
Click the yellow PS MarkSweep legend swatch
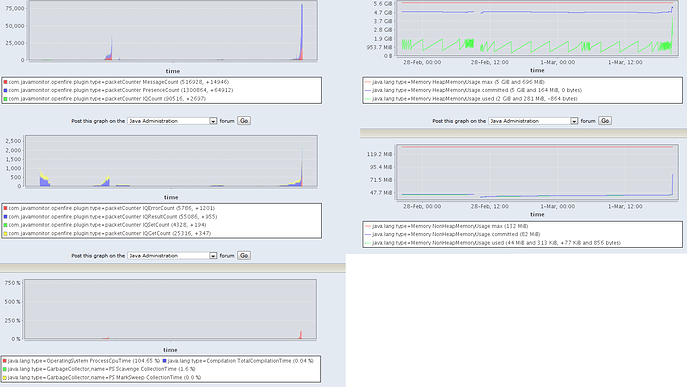pos(5,378)
